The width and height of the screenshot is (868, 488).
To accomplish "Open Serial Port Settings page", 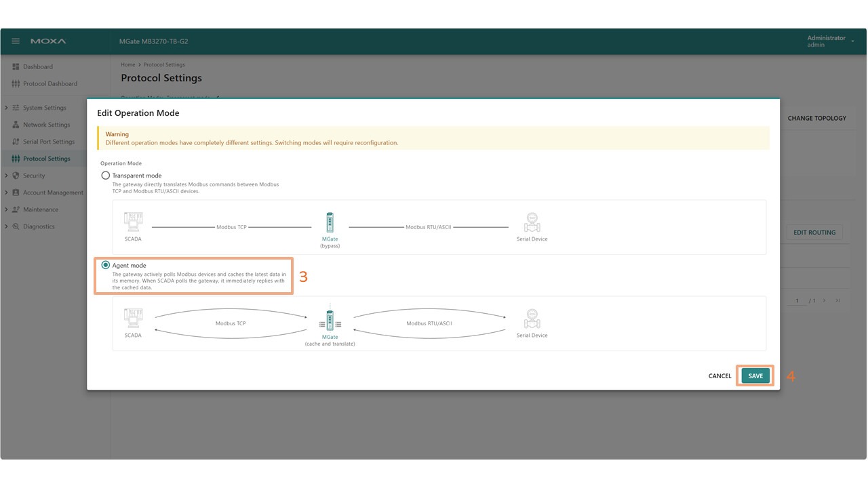I will (48, 142).
